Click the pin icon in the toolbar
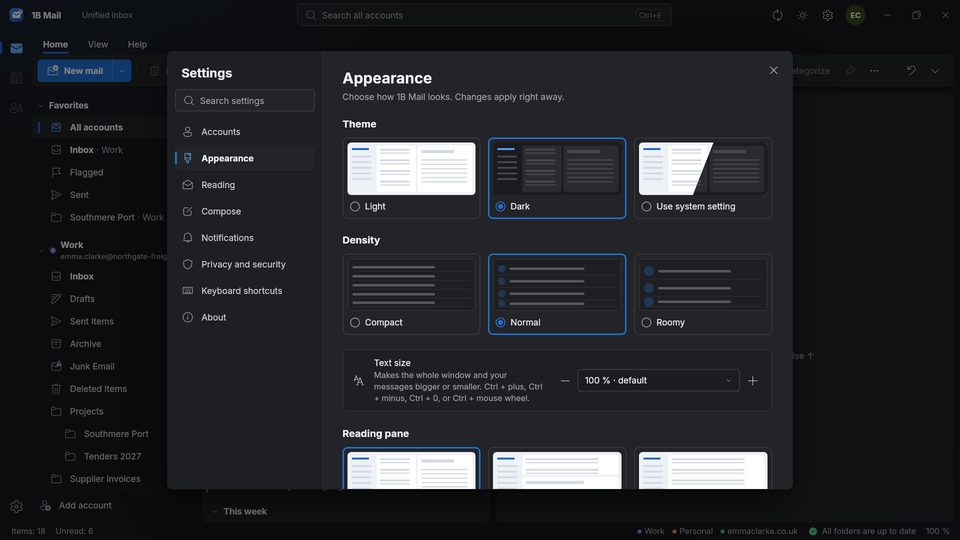 pos(850,71)
